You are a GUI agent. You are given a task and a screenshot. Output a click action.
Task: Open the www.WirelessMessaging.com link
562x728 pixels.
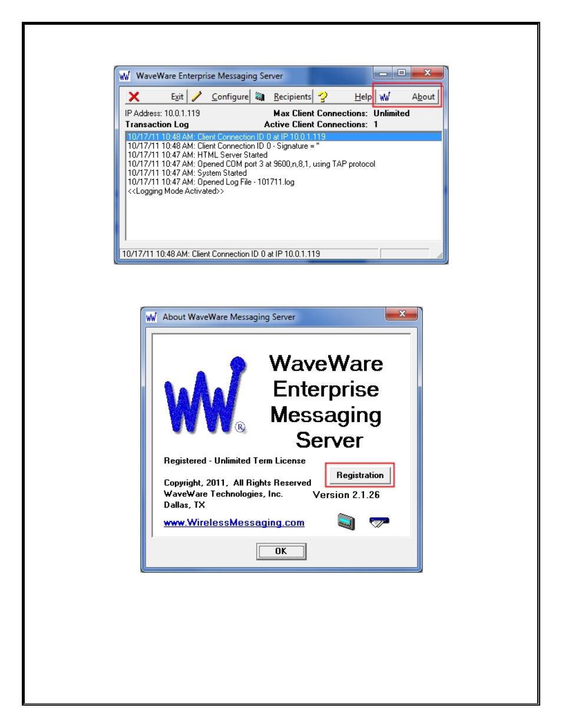point(234,523)
